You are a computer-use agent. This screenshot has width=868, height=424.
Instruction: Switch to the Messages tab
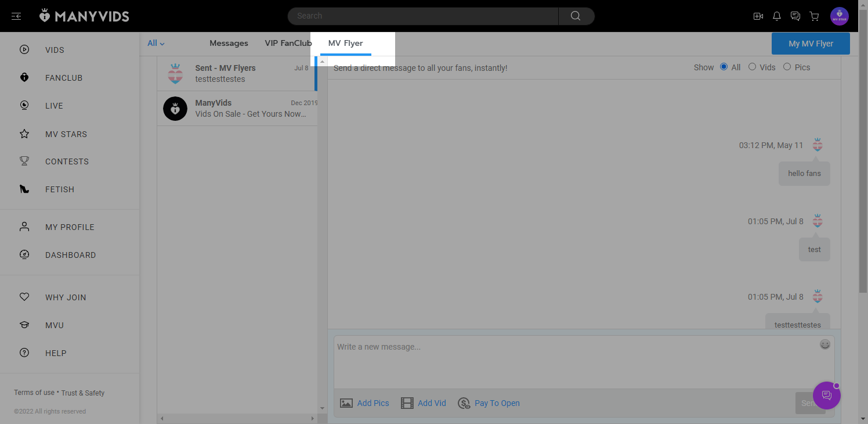pyautogui.click(x=229, y=44)
